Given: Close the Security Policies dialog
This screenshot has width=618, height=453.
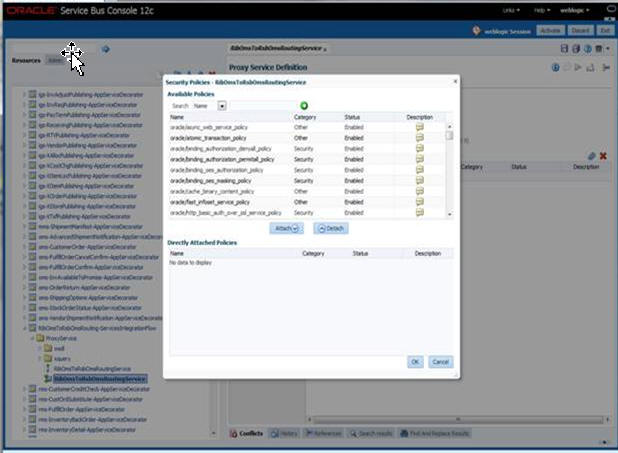Looking at the screenshot, I should click(455, 81).
